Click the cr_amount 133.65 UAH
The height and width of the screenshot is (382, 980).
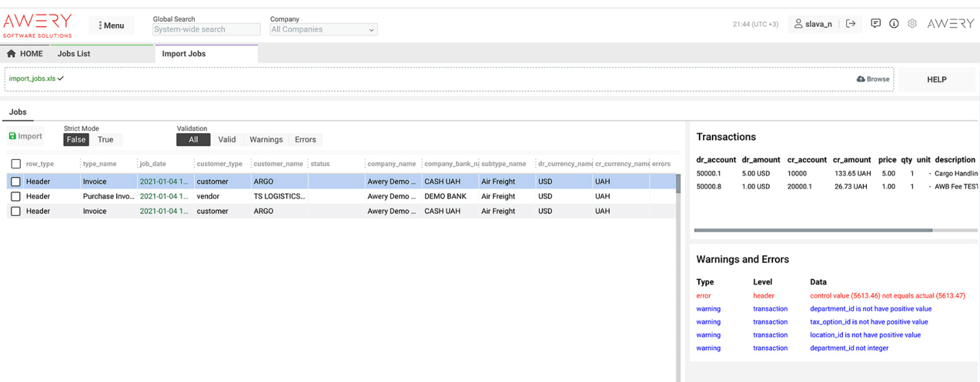click(x=852, y=174)
